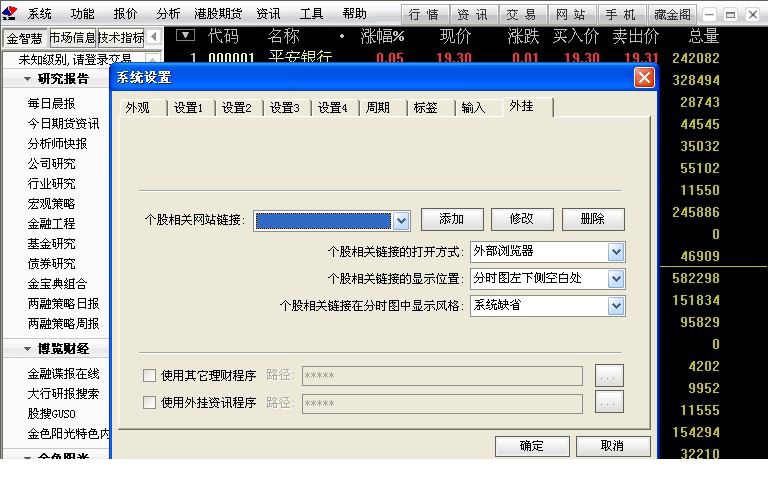Confirm settings with 确定 button
The height and width of the screenshot is (477, 768).
pos(532,446)
